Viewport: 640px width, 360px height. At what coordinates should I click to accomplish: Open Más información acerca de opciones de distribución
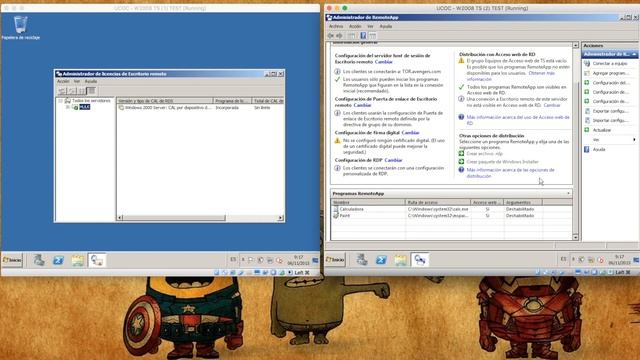tap(510, 173)
